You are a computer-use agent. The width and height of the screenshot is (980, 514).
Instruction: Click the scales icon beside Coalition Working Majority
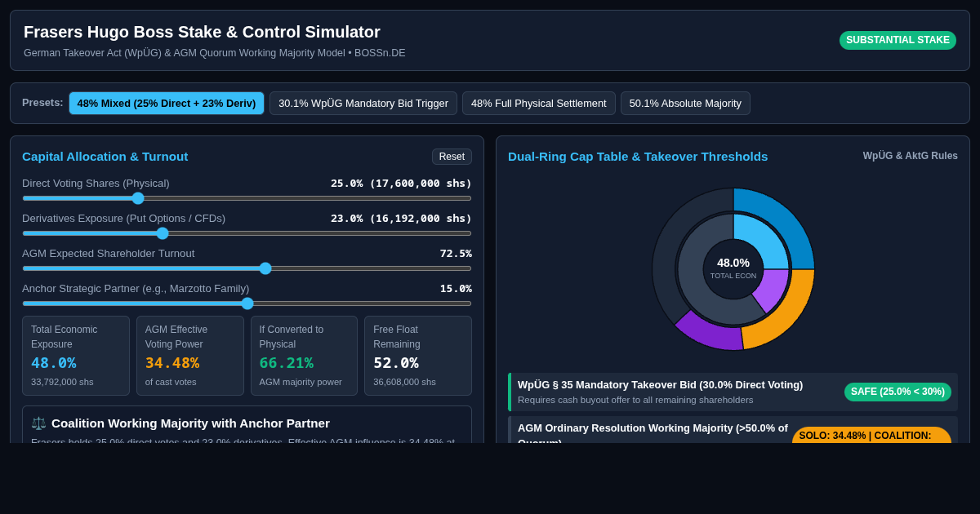pos(38,423)
